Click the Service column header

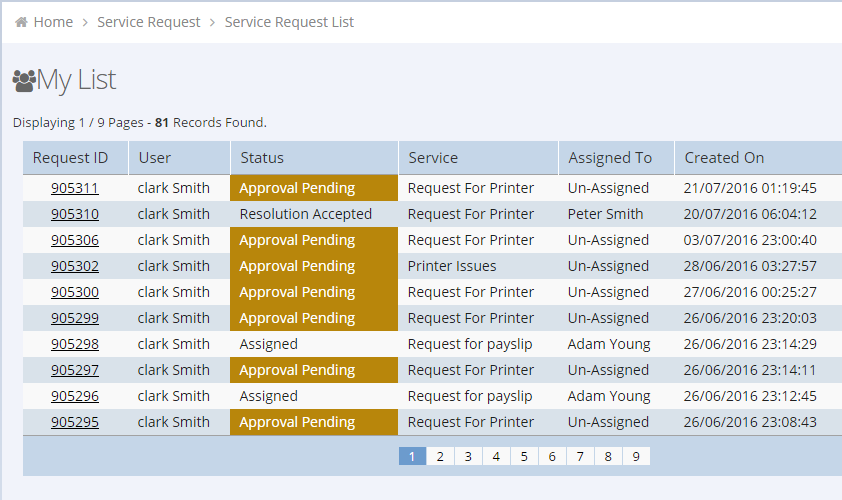tap(433, 158)
